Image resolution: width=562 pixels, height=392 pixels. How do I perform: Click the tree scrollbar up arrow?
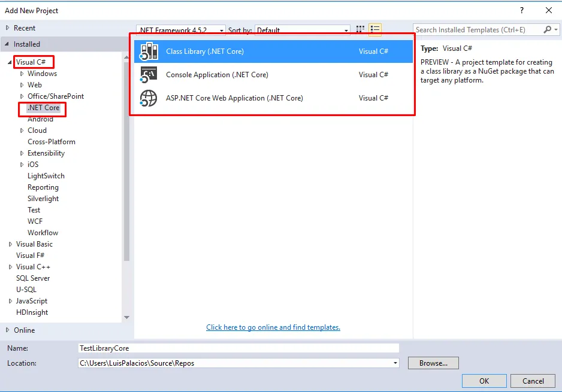(x=126, y=57)
